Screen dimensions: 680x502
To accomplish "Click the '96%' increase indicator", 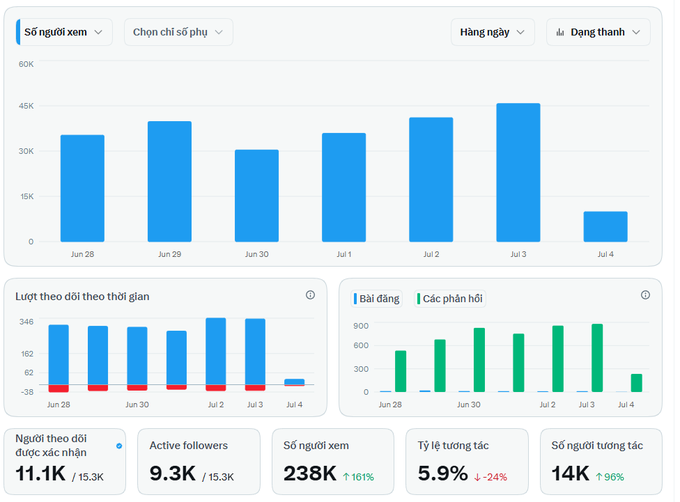I will tap(610, 477).
